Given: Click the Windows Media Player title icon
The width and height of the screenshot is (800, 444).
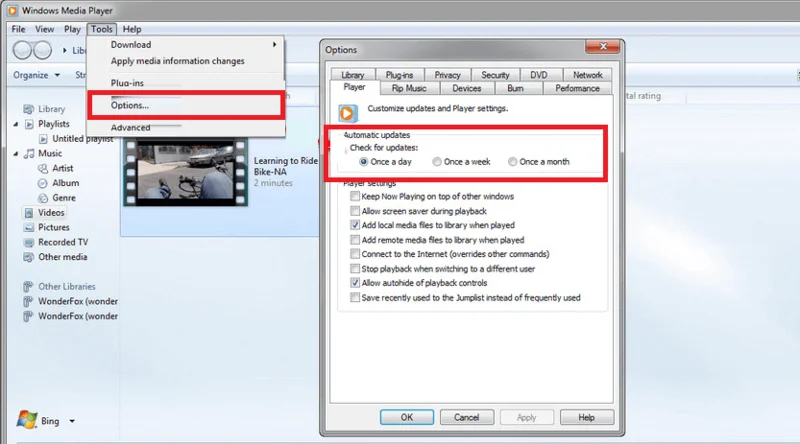Looking at the screenshot, I should [x=12, y=10].
